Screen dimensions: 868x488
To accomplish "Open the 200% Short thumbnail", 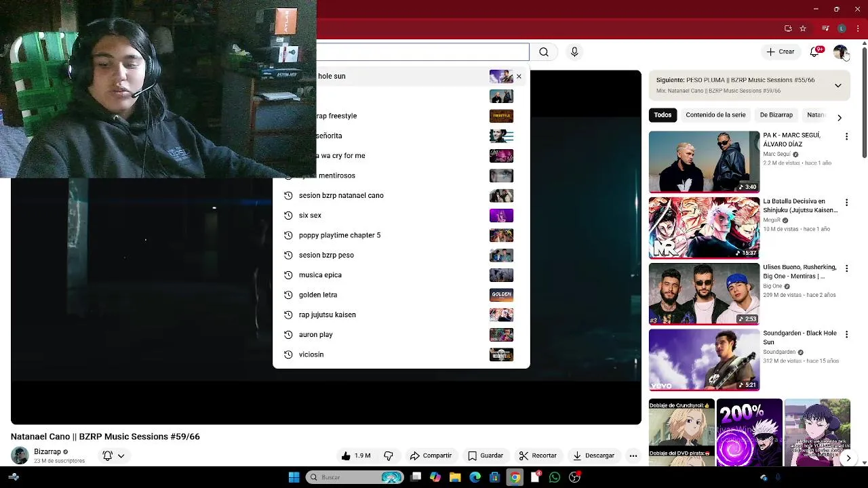I will click(749, 433).
